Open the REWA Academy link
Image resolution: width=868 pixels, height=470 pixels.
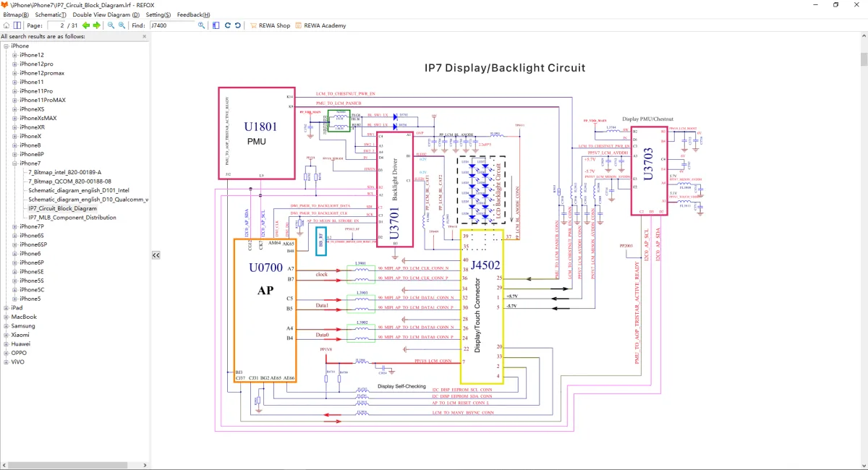pos(320,25)
